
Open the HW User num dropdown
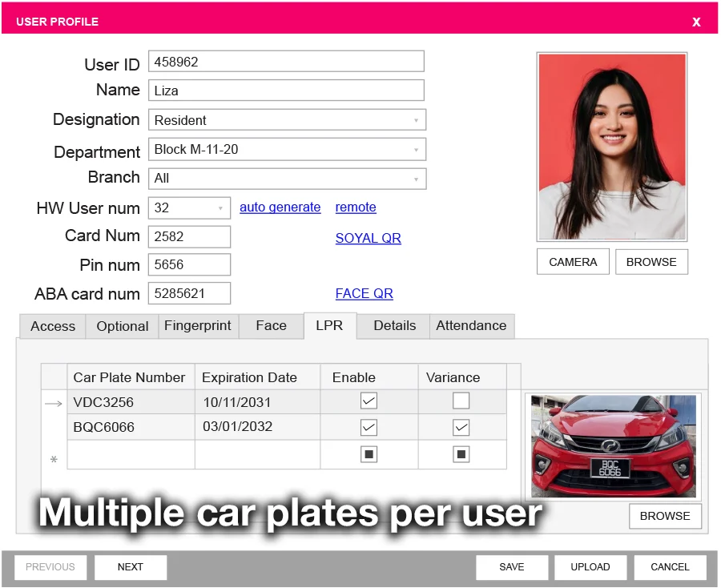click(x=189, y=207)
